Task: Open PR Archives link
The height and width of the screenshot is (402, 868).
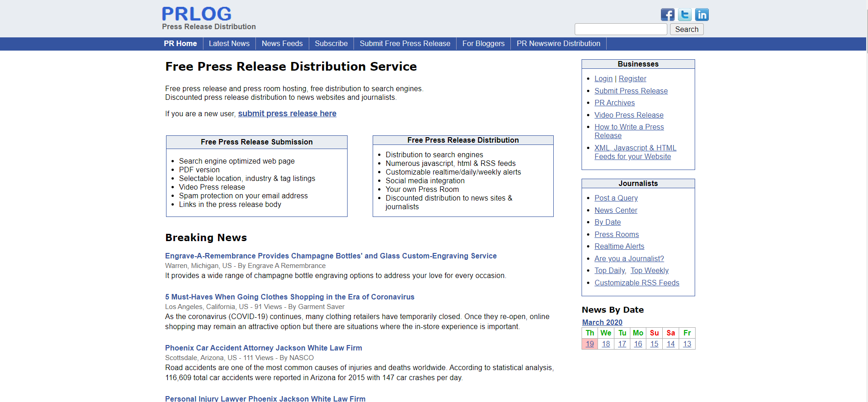Action: point(614,103)
